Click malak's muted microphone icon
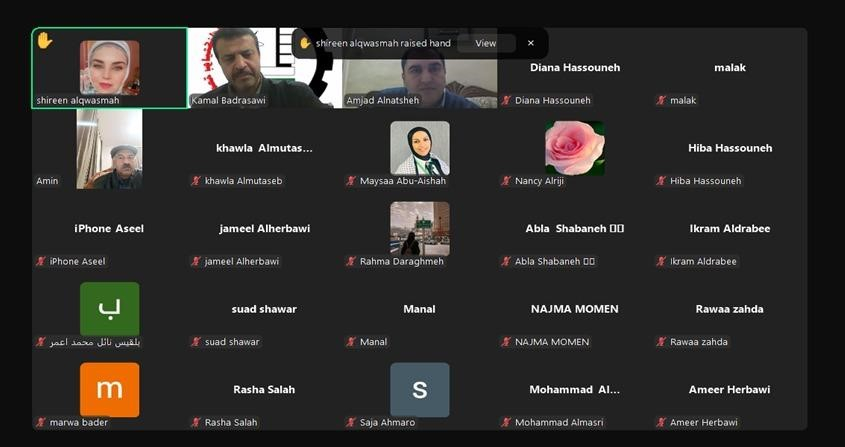The height and width of the screenshot is (447, 845). coord(661,100)
